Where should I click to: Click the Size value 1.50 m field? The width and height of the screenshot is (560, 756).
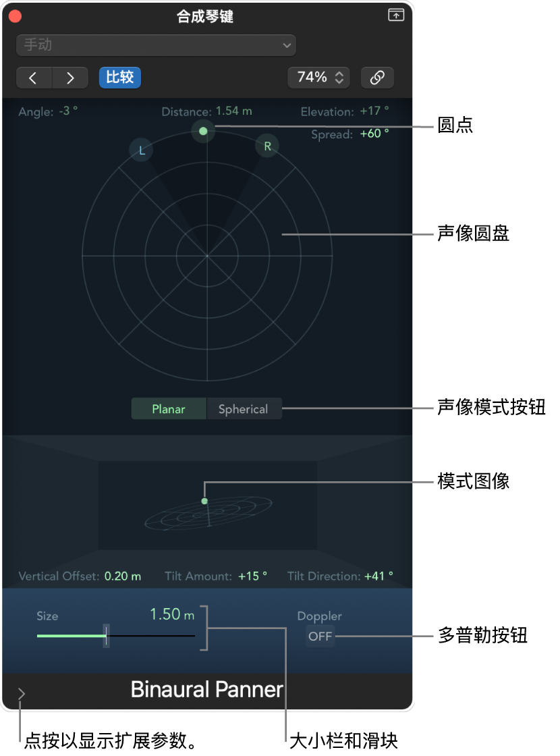pyautogui.click(x=172, y=614)
